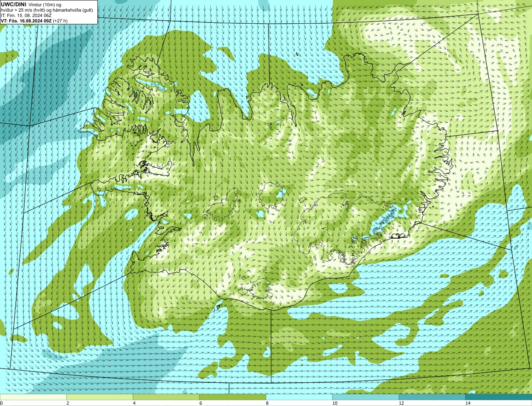Click the valid time "VT: Fös. 16.08.2024 09Z (+27 h)"

[34, 20]
